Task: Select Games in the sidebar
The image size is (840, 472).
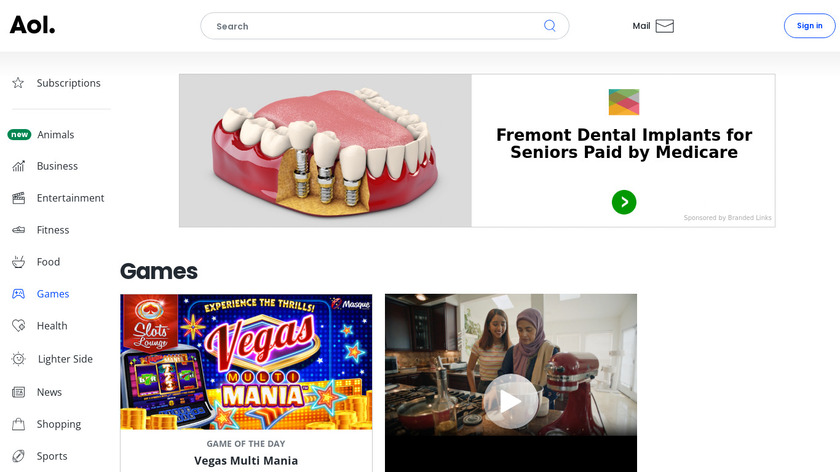Action: tap(53, 294)
